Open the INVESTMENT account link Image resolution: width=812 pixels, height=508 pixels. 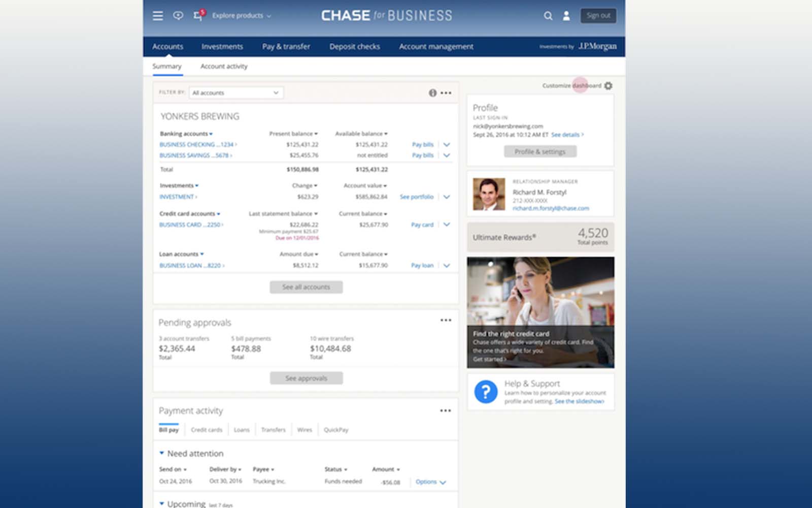178,197
